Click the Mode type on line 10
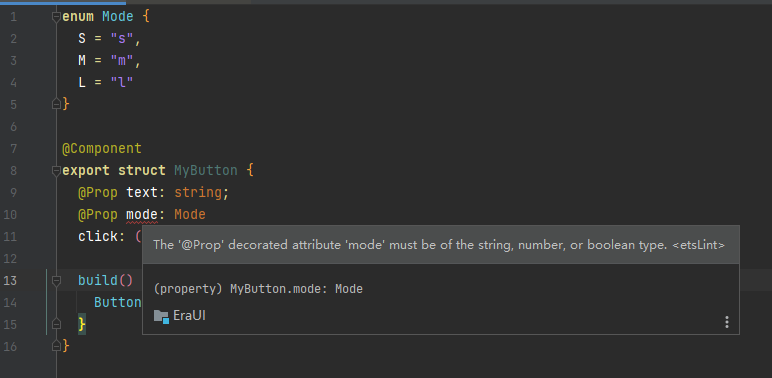 pos(190,215)
